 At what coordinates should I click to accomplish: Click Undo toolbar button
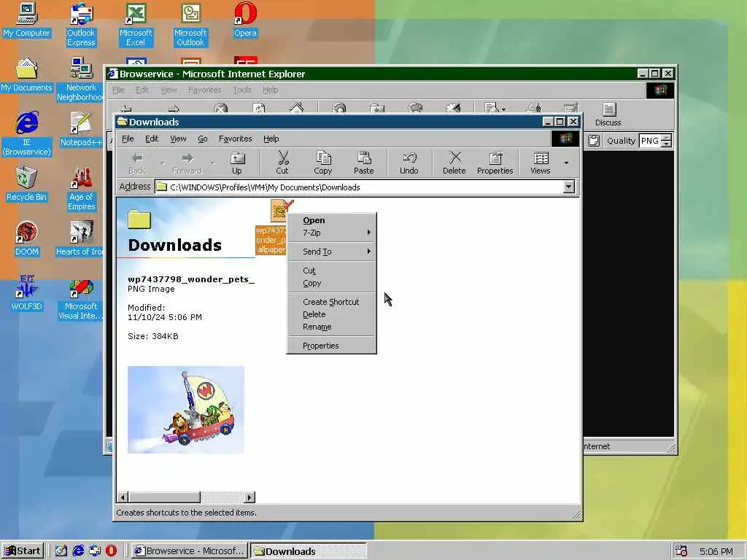pyautogui.click(x=409, y=163)
